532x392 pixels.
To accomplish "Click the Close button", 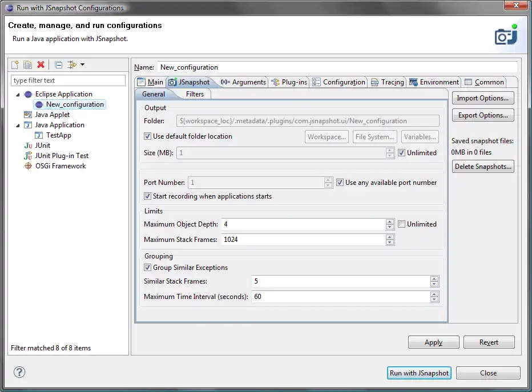I will pyautogui.click(x=488, y=373).
